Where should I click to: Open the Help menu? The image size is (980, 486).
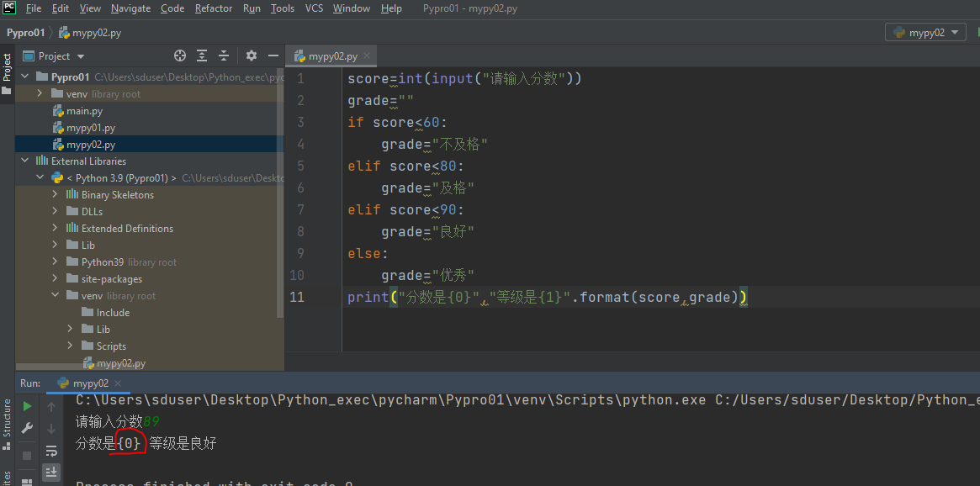pyautogui.click(x=391, y=8)
